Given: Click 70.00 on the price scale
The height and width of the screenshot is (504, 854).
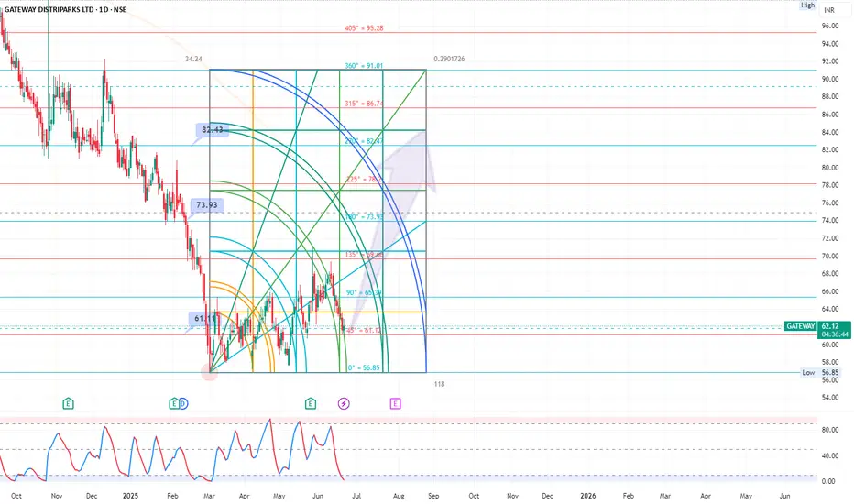Looking at the screenshot, I should pyautogui.click(x=830, y=257).
